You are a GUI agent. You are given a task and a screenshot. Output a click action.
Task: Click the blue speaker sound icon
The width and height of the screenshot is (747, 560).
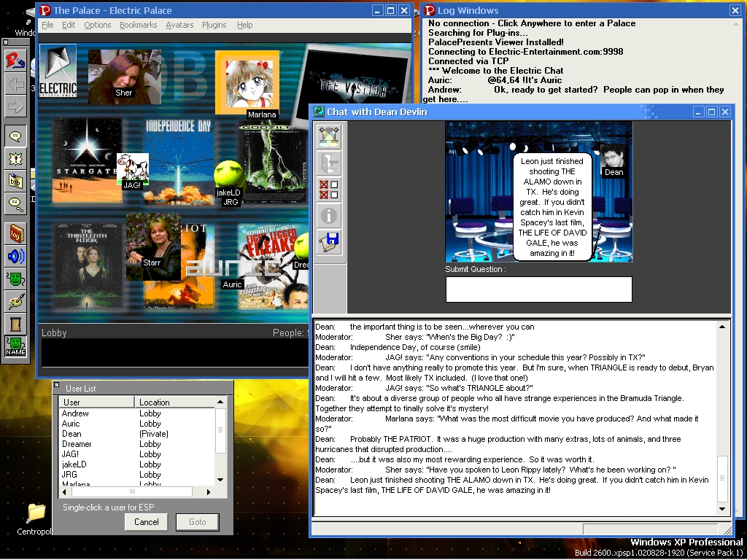click(x=16, y=255)
